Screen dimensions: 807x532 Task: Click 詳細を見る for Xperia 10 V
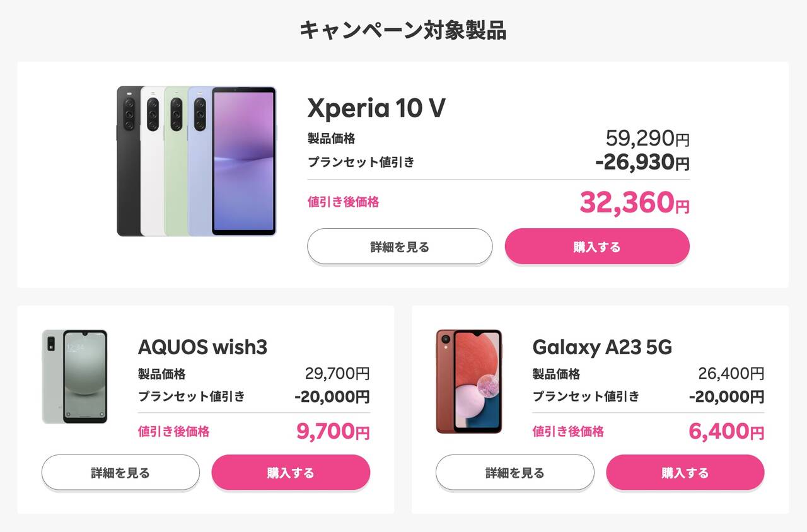click(400, 246)
